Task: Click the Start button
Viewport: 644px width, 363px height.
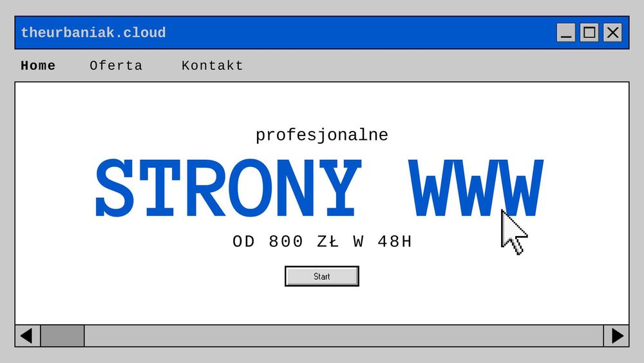Action: point(321,276)
